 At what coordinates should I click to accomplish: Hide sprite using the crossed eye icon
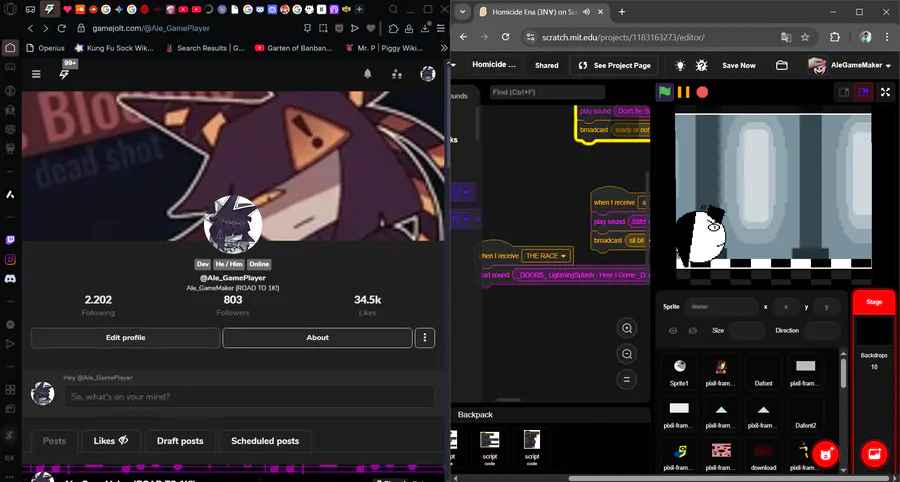tap(693, 331)
